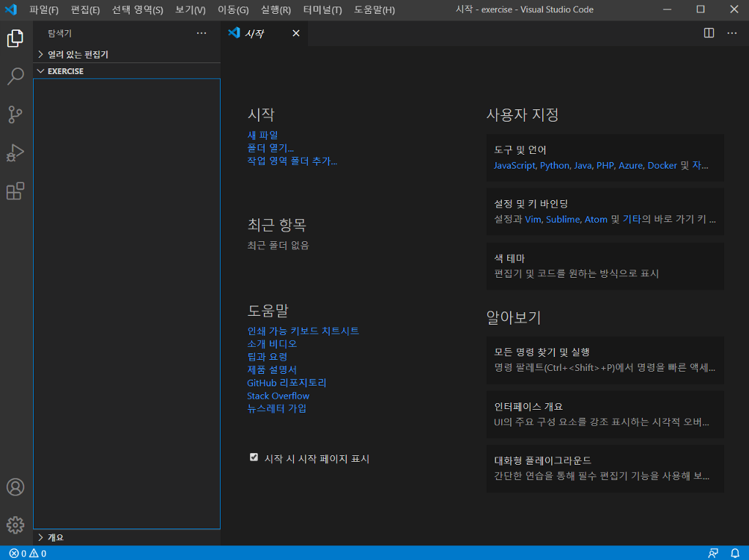Open the Extensions view icon

pyautogui.click(x=15, y=191)
